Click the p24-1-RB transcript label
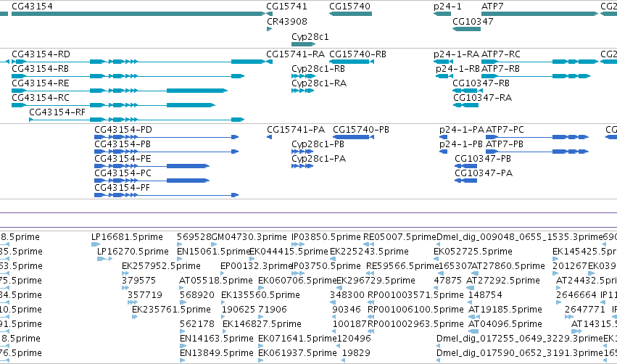Image resolution: width=617 pixels, height=364 pixels. pos(457,69)
